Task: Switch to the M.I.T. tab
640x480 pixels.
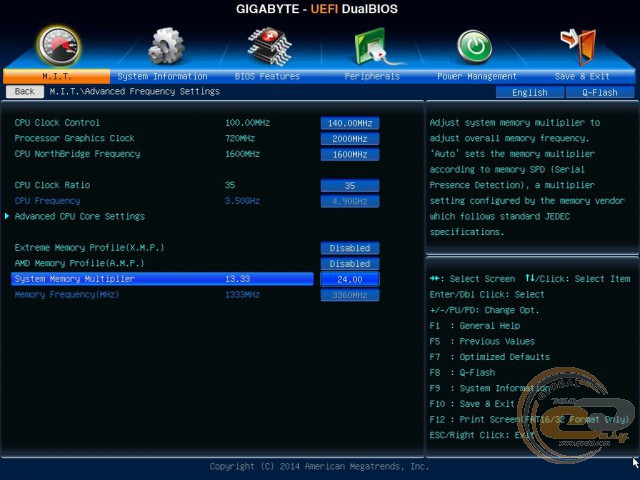Action: [x=56, y=76]
